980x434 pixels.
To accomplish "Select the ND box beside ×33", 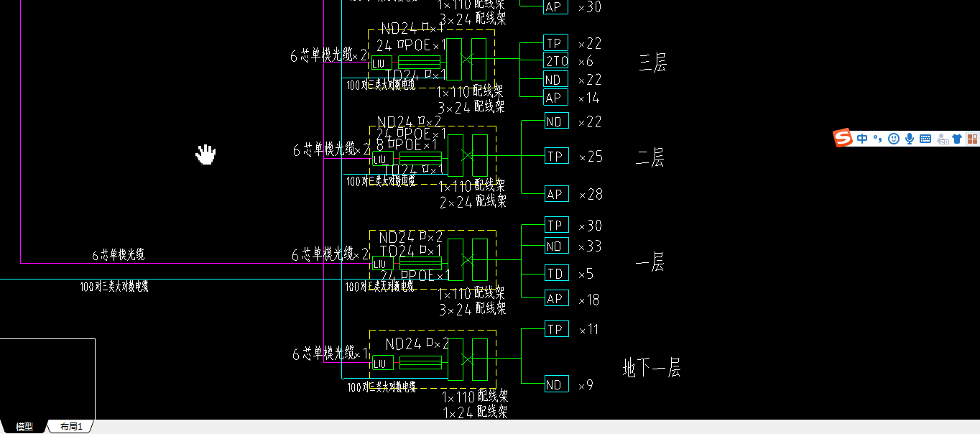I will point(556,246).
